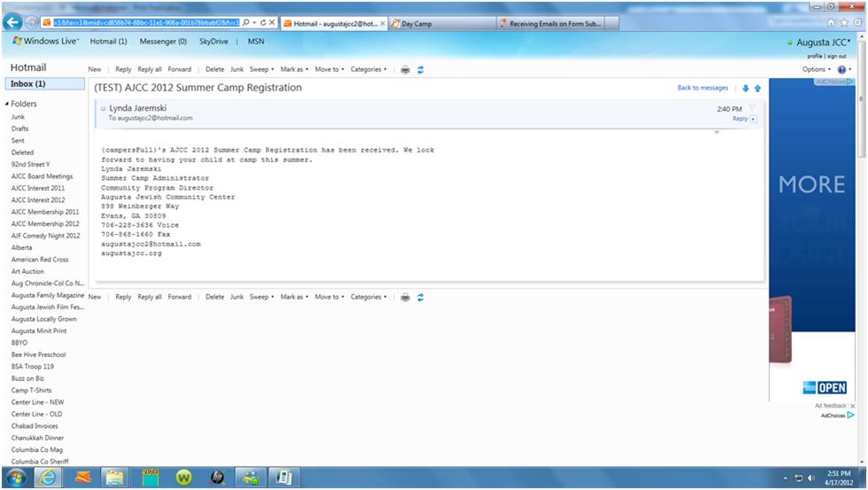Click the flag icon beside 2:40 PM
Screen dimensions: 868x490
(x=752, y=108)
